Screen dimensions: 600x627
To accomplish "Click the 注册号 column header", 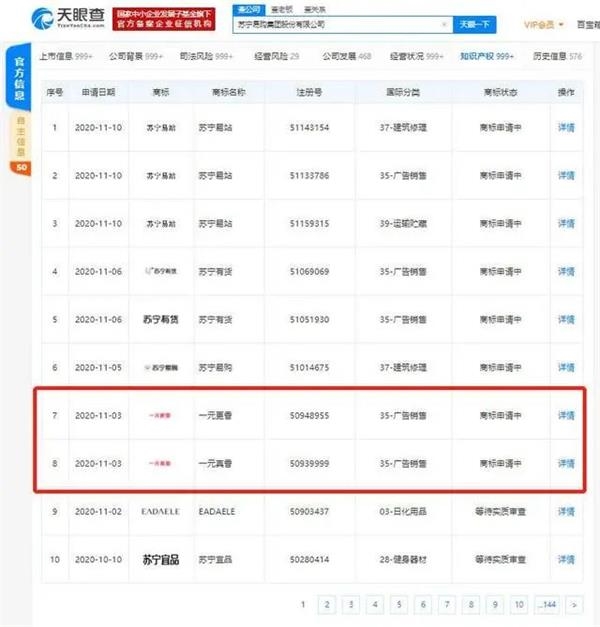I will pyautogui.click(x=309, y=92).
